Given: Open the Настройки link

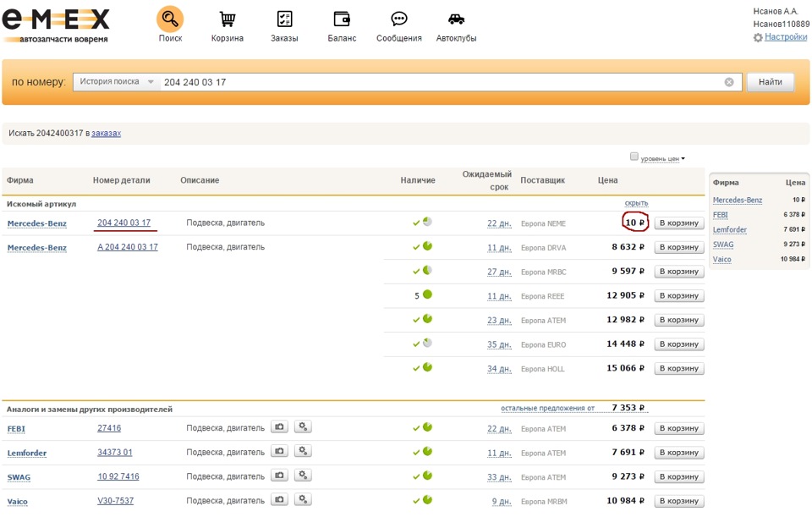Looking at the screenshot, I should coord(786,36).
